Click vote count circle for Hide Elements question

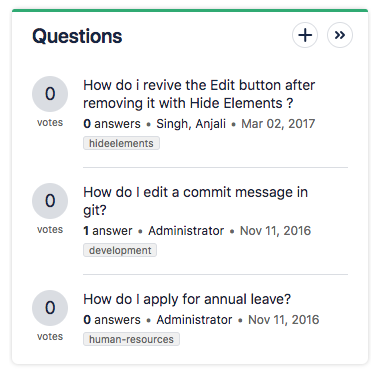(50, 94)
